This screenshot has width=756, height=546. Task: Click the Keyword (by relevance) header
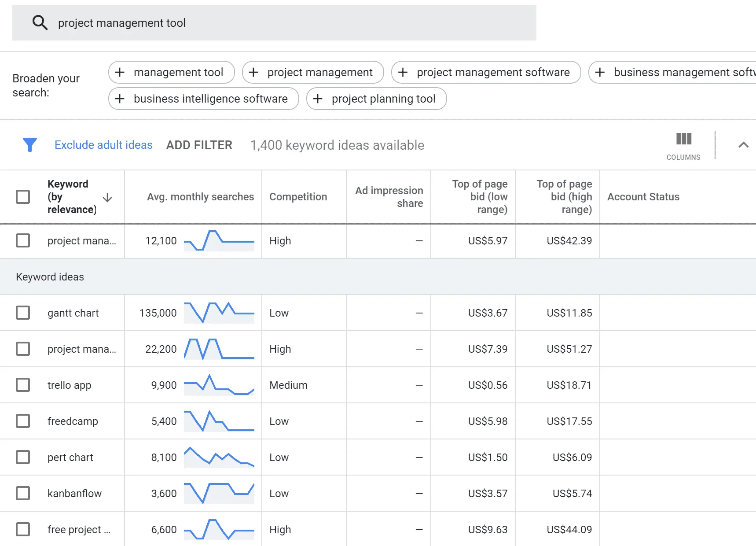[x=71, y=197]
